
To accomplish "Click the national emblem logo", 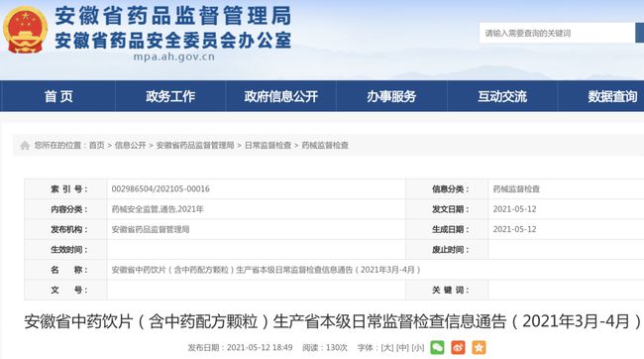I will 26,30.
